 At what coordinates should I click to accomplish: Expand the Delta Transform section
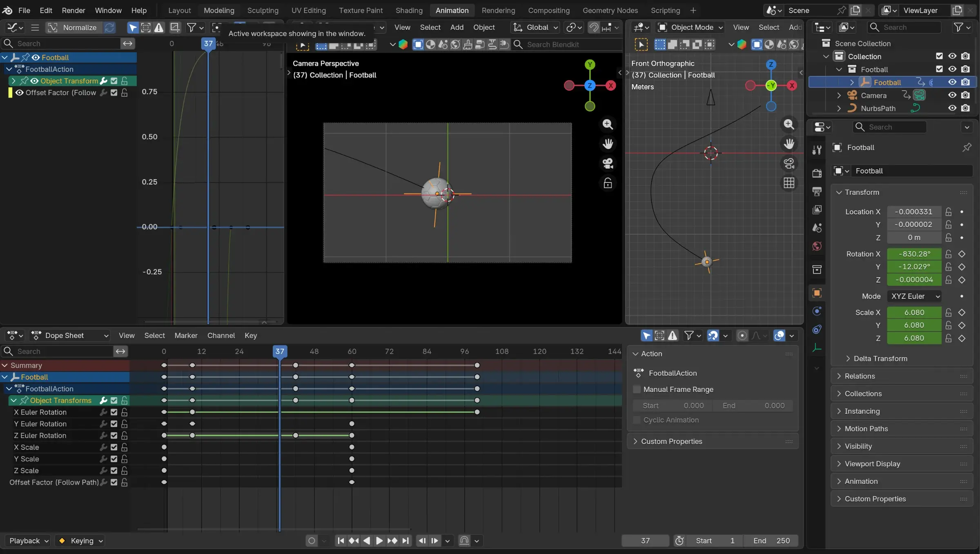pos(880,358)
